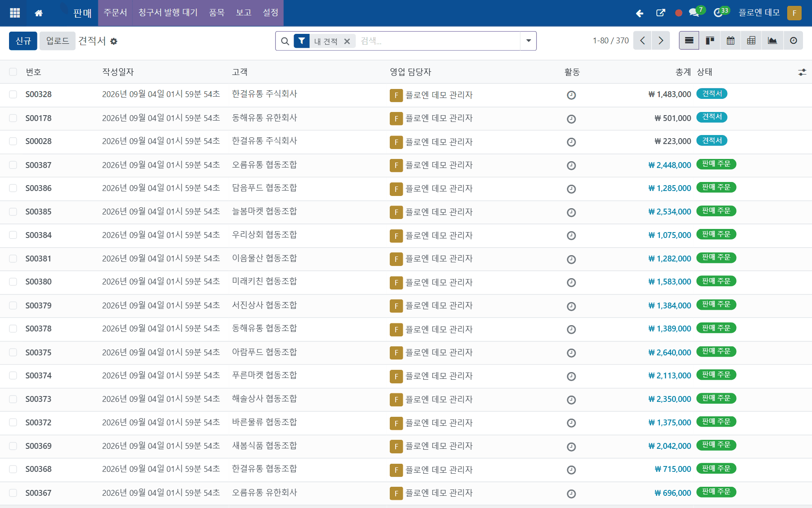Click customer 늘봄마켓 협동조합
Screen dimensions: 812x508
(264, 211)
